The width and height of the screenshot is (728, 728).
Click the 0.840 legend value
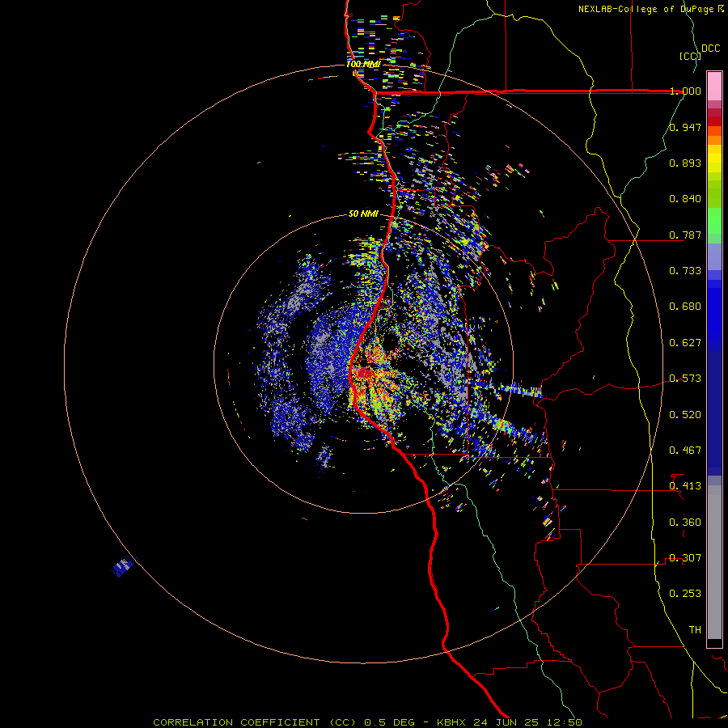pyautogui.click(x=685, y=199)
